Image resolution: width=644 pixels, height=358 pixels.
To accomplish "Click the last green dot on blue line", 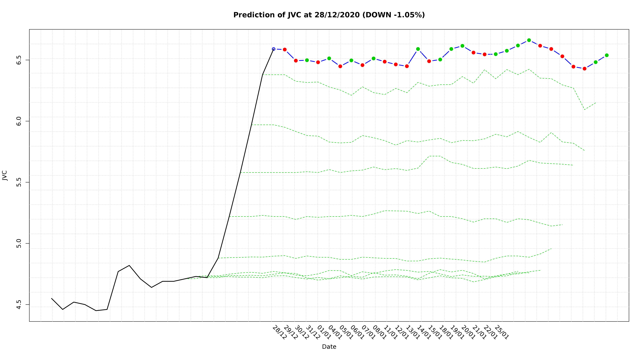I will [x=607, y=55].
